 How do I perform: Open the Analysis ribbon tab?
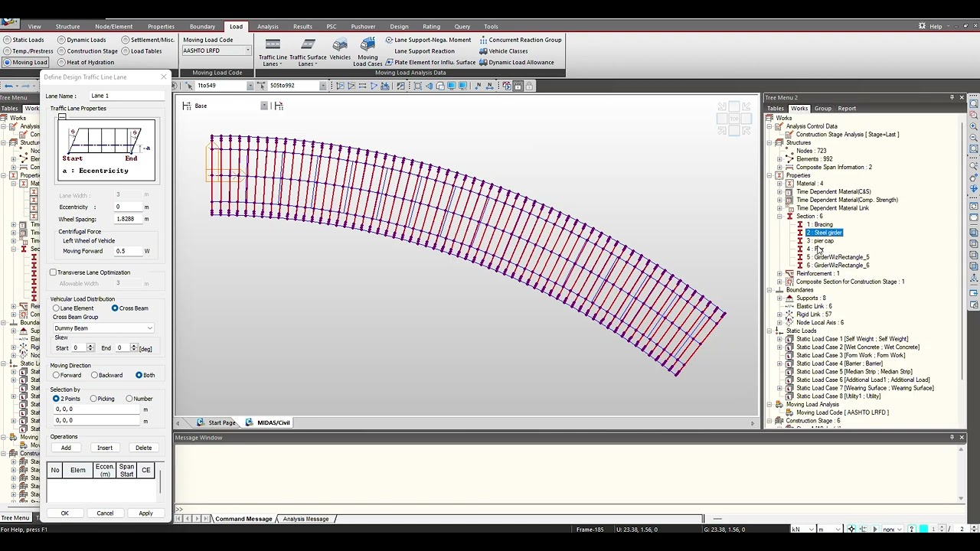268,26
